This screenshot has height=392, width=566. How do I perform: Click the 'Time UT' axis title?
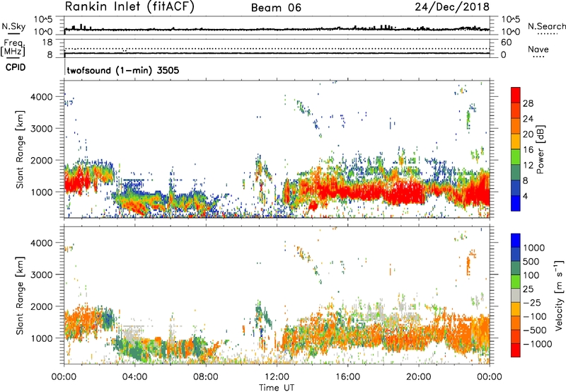(x=277, y=388)
